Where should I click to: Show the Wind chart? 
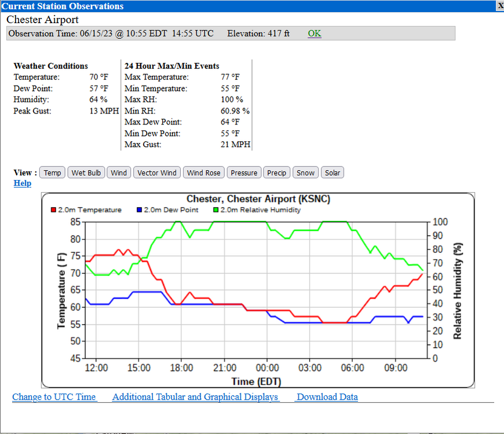(x=119, y=172)
